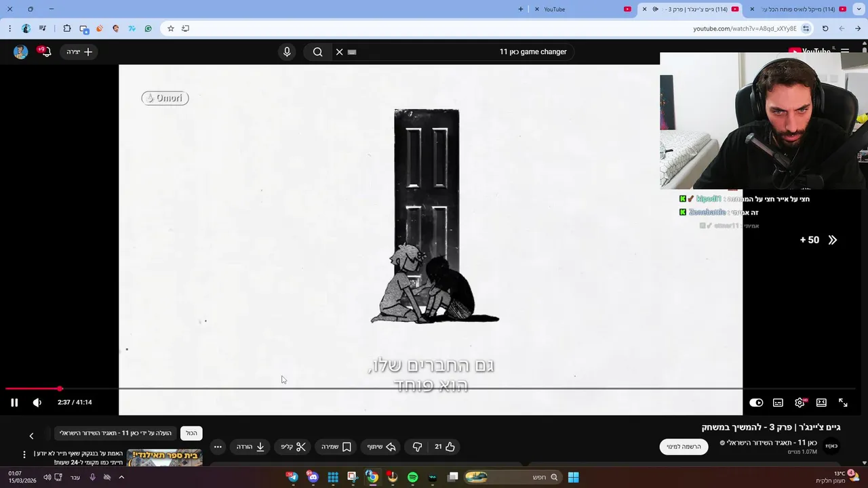Screen dimensions: 868x488
Task: Open site permissions icon in address bar
Action: click(x=806, y=28)
